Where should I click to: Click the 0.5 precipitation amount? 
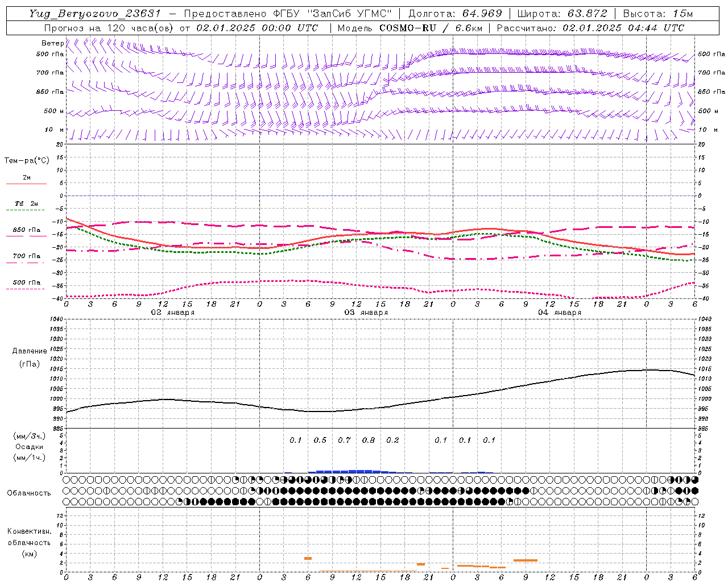(x=320, y=440)
